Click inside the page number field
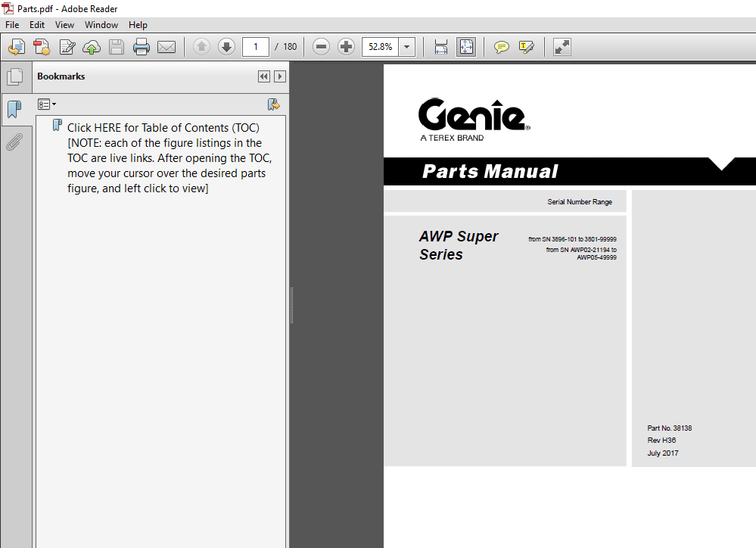Screen dimensions: 756x548 pos(255,46)
